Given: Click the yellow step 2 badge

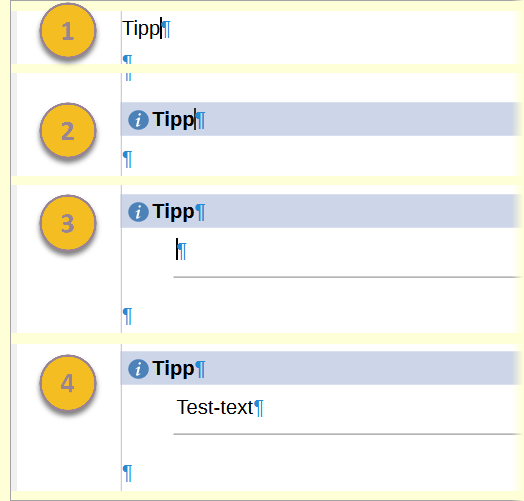Looking at the screenshot, I should click(68, 130).
